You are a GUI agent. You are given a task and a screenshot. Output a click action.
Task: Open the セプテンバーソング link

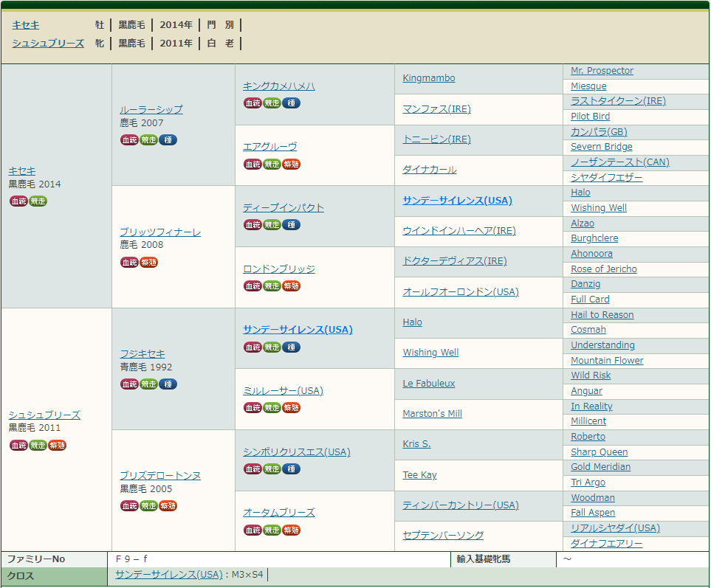click(443, 536)
